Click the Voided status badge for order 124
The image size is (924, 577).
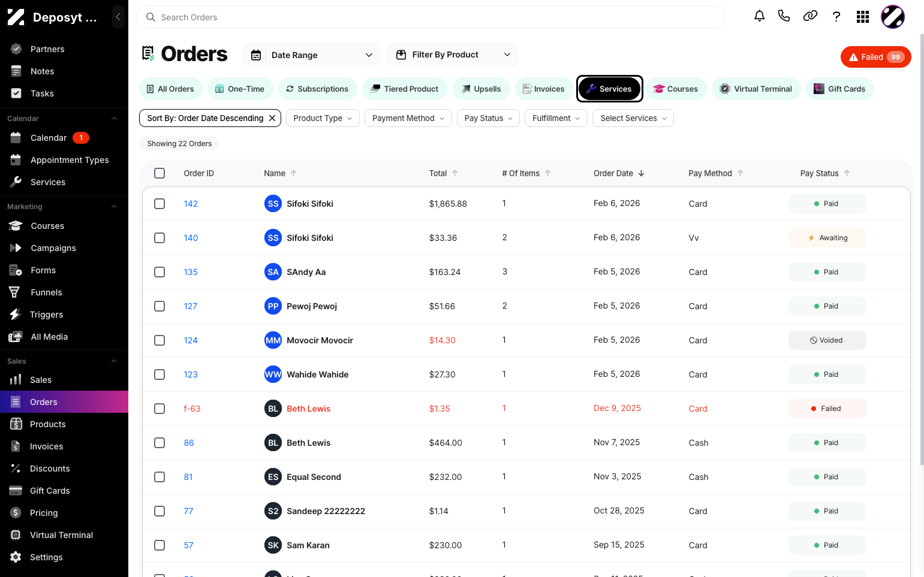827,340
